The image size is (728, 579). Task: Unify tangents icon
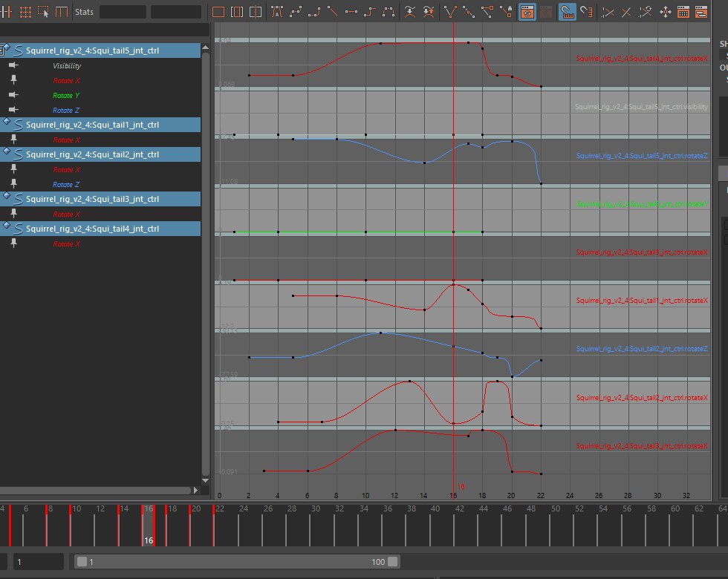469,12
